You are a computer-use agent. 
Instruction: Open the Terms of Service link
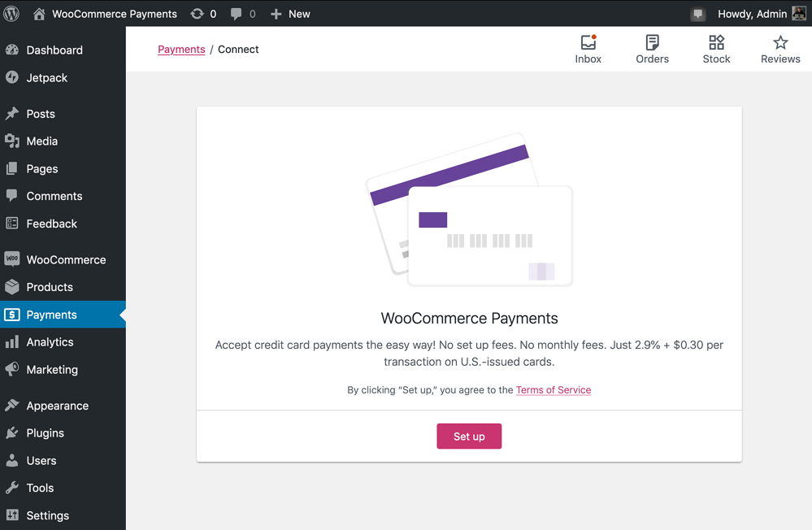coord(554,389)
